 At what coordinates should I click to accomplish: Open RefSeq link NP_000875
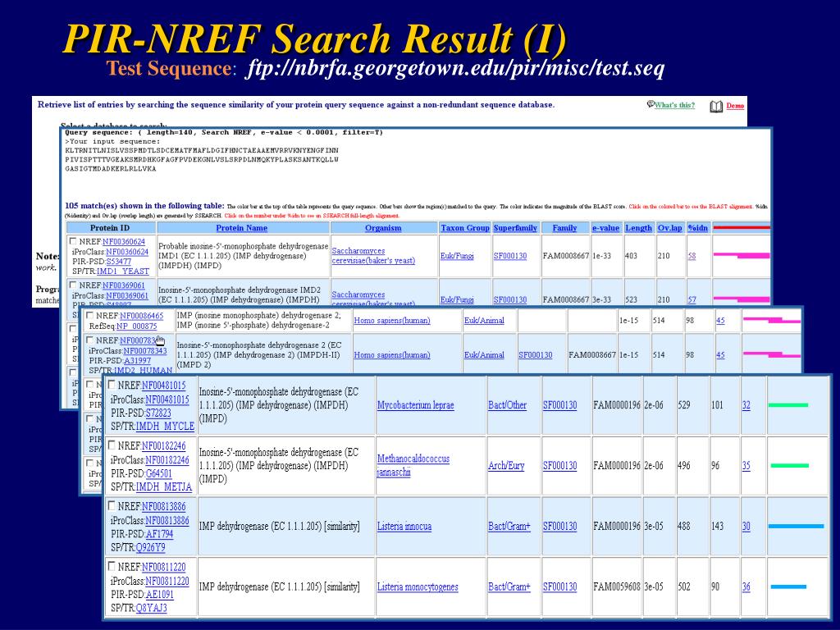click(137, 326)
